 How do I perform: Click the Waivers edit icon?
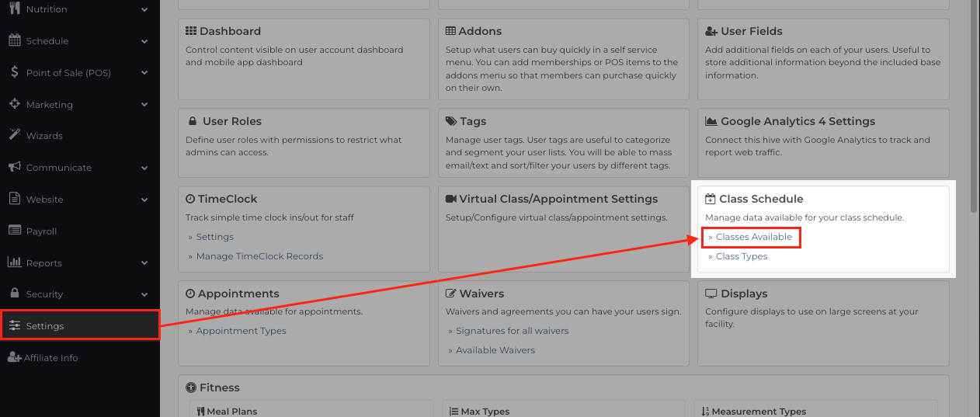click(x=451, y=294)
